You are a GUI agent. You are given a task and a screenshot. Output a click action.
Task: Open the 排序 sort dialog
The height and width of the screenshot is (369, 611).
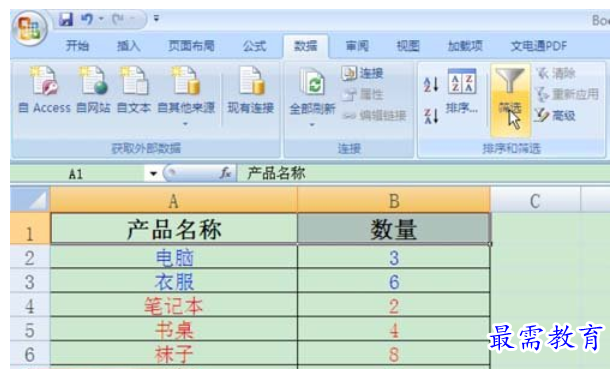click(x=462, y=90)
